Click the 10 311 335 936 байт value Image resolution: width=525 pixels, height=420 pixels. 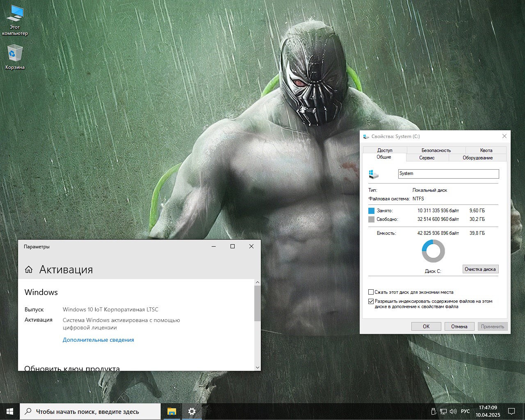click(438, 211)
